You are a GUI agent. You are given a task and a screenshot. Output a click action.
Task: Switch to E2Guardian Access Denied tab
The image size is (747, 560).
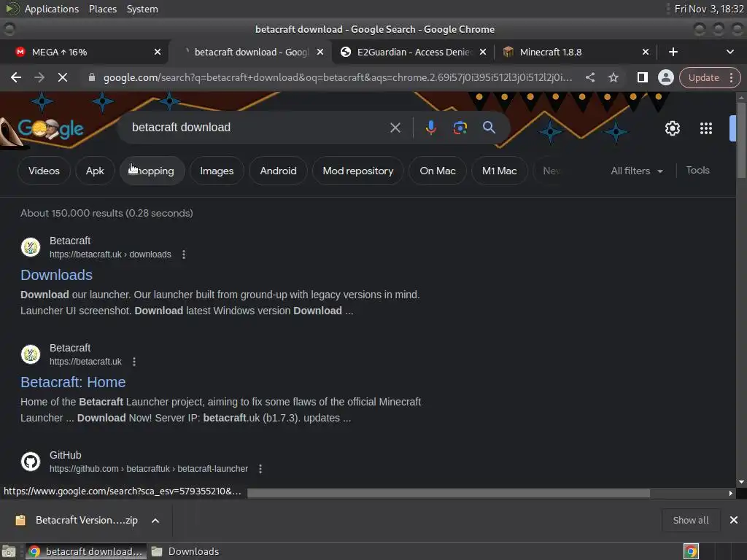point(414,52)
